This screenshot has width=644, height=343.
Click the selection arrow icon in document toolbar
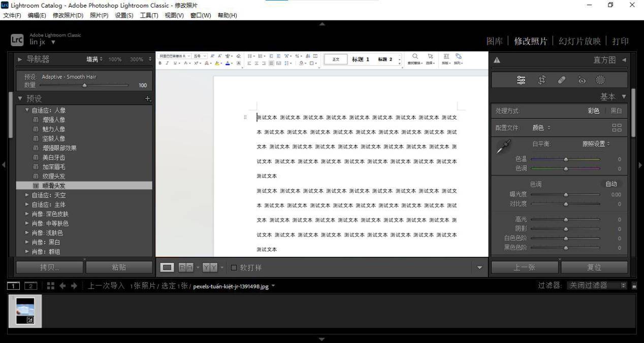tap(430, 56)
